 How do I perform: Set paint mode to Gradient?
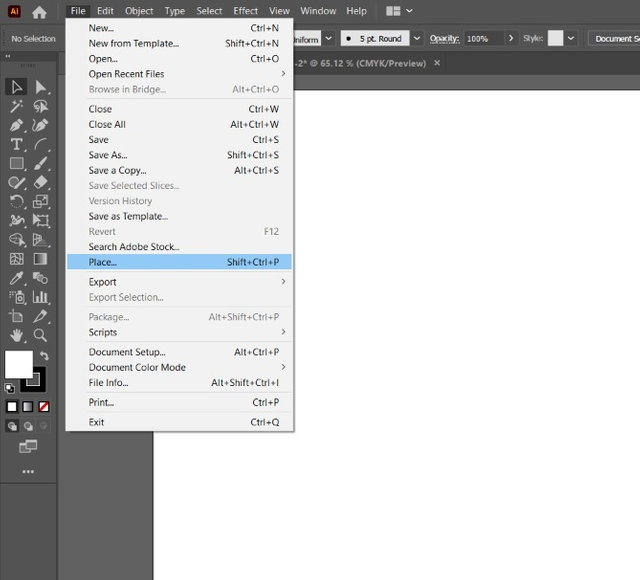[x=28, y=407]
